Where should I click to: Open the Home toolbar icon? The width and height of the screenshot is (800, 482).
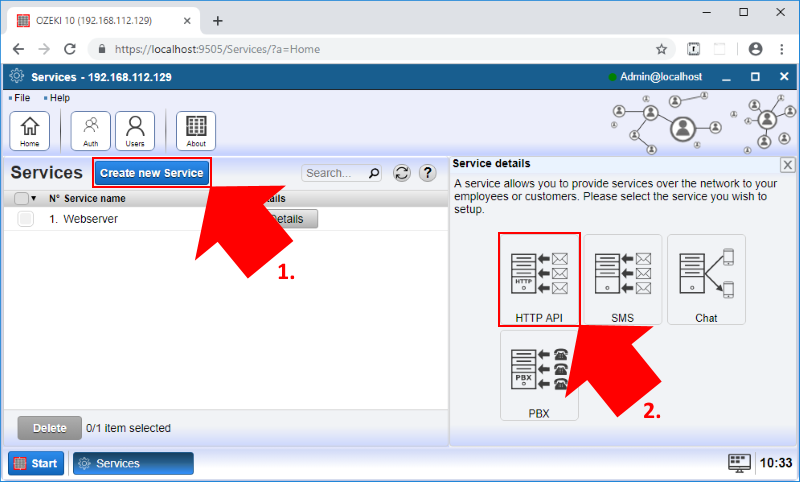30,130
